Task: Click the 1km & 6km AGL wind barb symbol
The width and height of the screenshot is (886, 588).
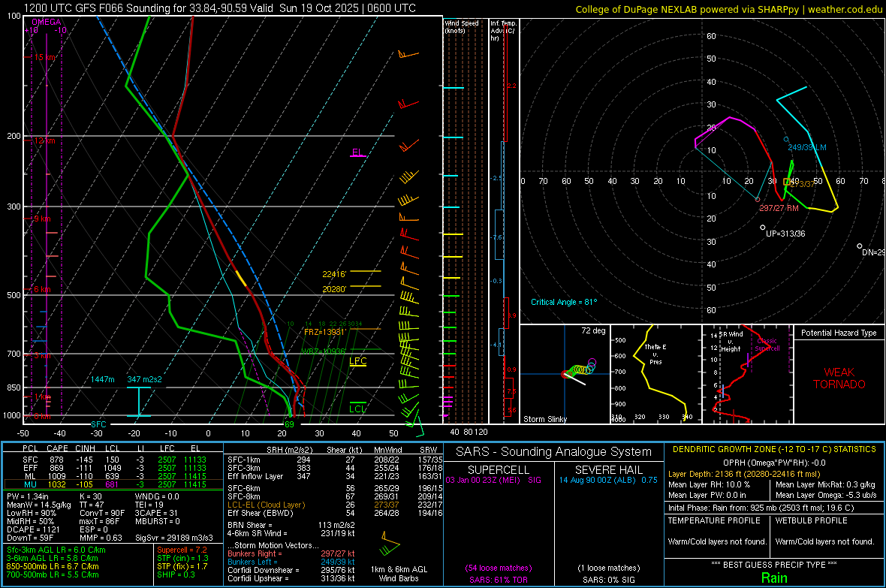Action: click(x=390, y=544)
